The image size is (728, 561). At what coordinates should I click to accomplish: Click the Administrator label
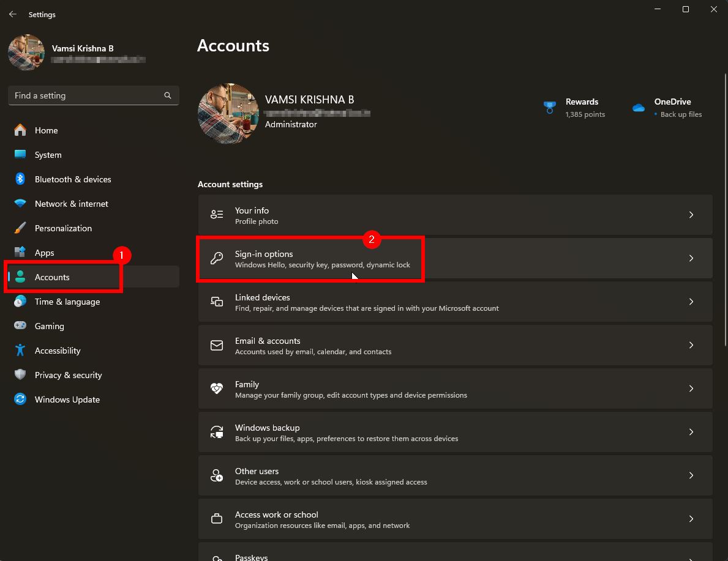click(291, 124)
